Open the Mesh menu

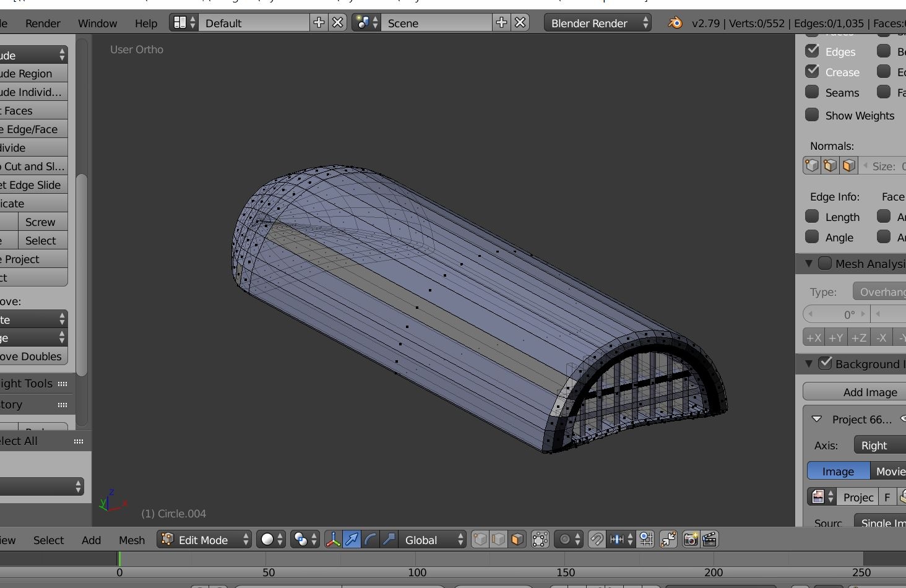(131, 540)
